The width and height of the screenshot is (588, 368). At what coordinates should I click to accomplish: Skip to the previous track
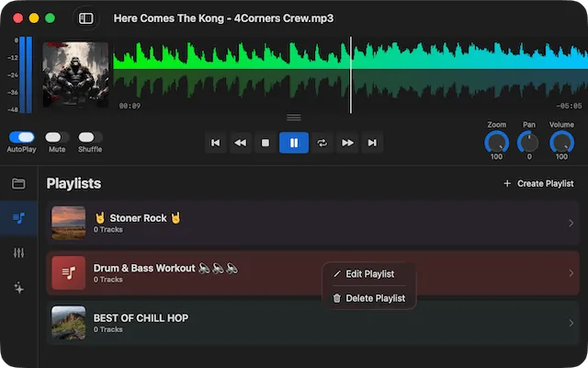(216, 143)
